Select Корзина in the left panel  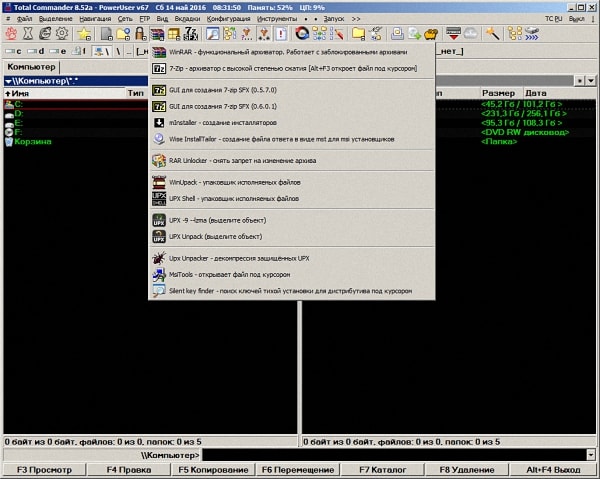point(32,141)
